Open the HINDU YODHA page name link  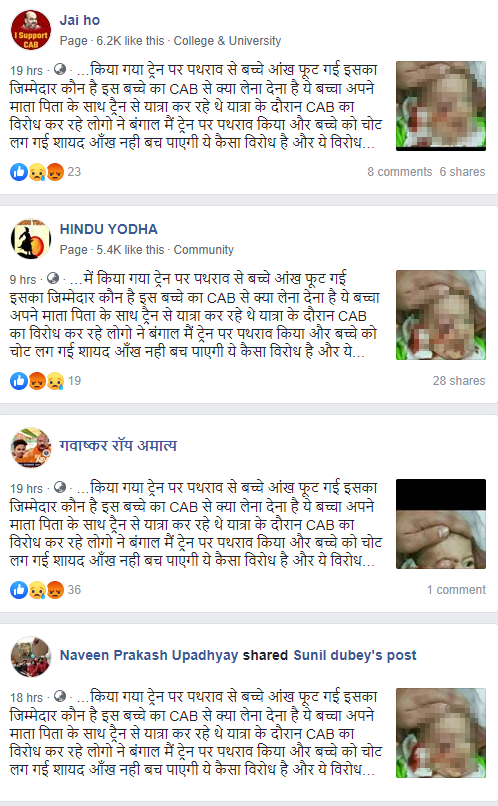pyautogui.click(x=108, y=229)
